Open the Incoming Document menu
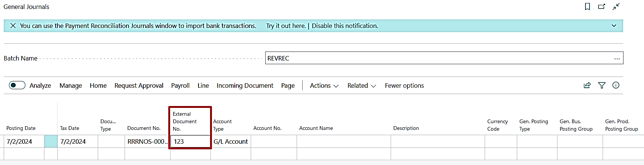This screenshot has width=644, height=165. [x=245, y=85]
